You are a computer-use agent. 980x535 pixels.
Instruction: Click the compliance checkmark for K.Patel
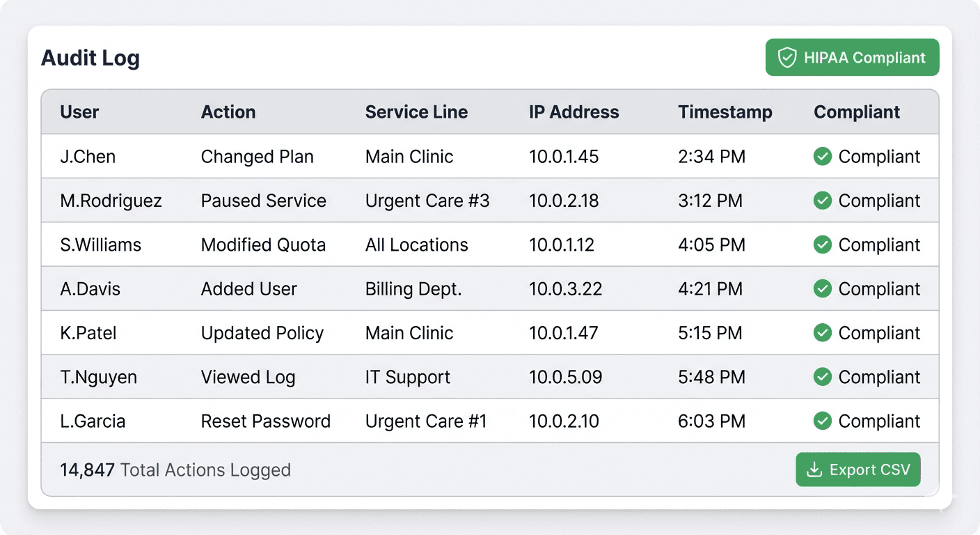[x=823, y=333]
